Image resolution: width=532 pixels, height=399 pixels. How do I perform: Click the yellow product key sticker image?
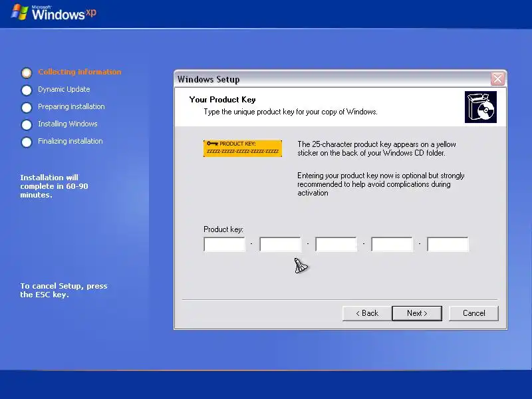coord(243,148)
